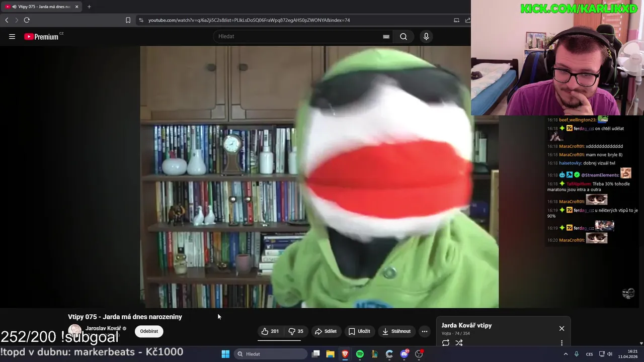Click the @StreamElements chat name
Viewport: 644px width, 362px height.
[600, 175]
